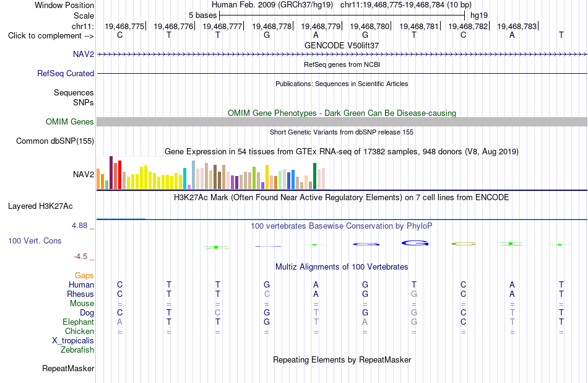Click the Sequences subtrack label

(x=74, y=93)
